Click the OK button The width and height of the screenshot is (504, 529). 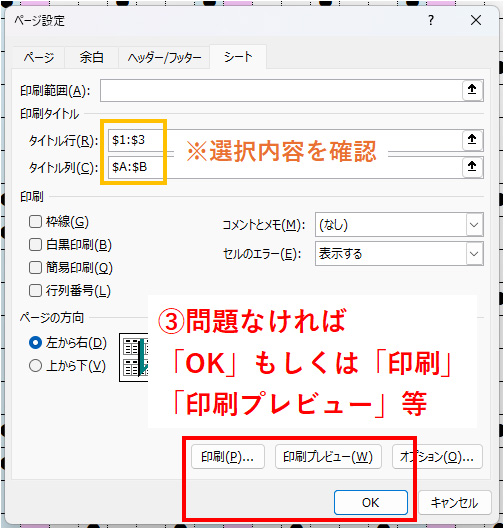click(x=371, y=503)
